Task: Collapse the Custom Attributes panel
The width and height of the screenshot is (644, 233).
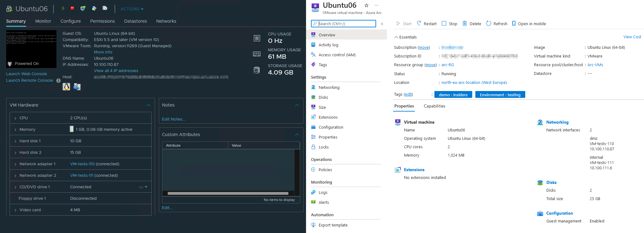Action: coord(297,135)
